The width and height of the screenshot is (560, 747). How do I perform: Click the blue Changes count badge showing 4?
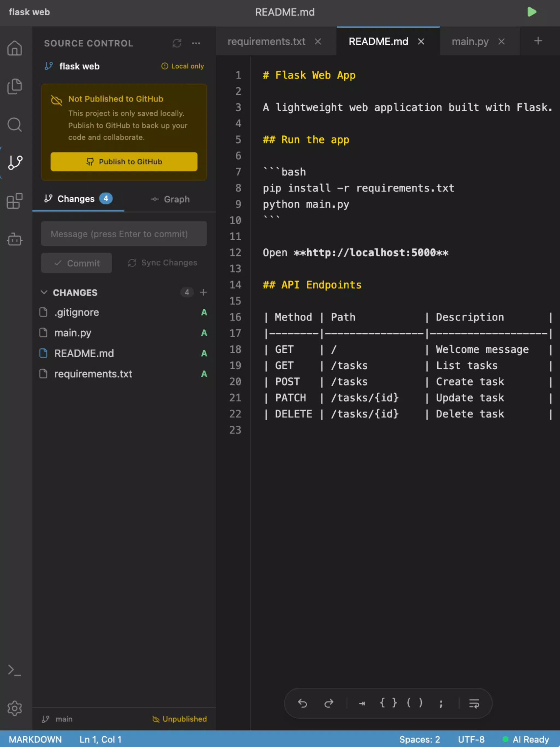[106, 198]
